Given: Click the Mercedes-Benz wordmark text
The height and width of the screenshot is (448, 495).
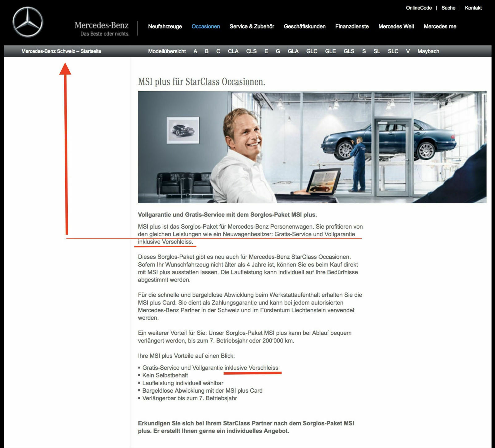Looking at the screenshot, I should tap(101, 25).
